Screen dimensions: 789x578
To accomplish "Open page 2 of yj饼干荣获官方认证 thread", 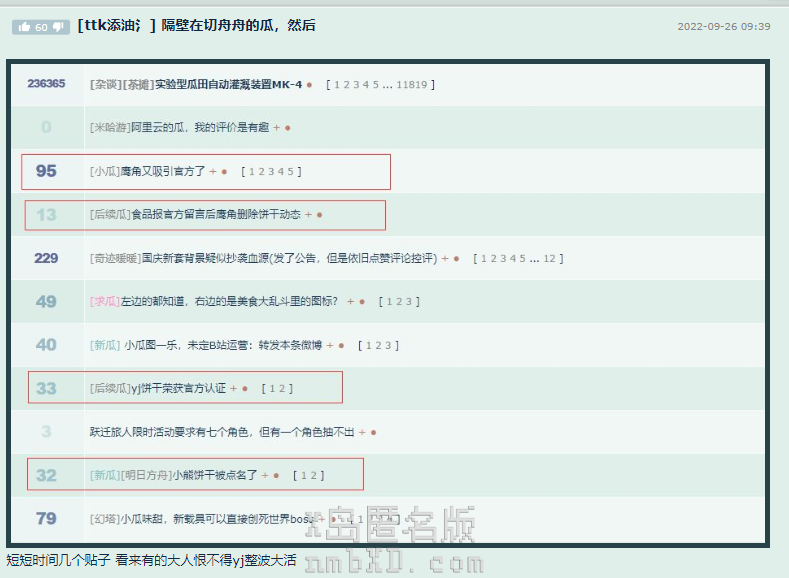I will tap(283, 388).
